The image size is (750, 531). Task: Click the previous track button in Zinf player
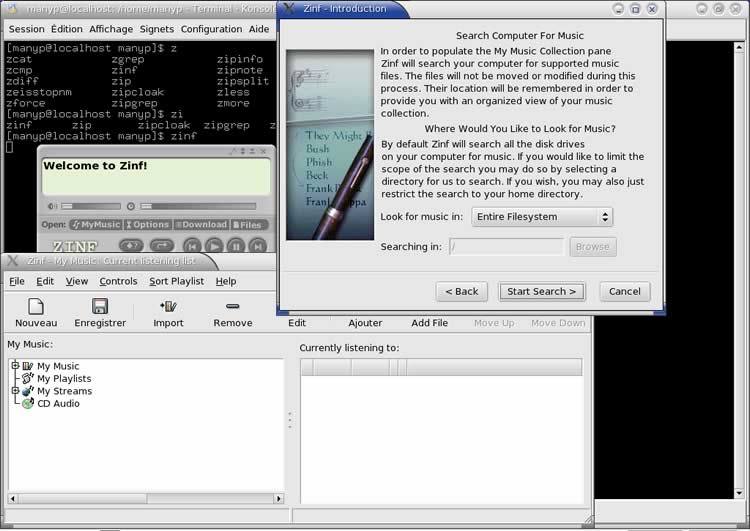click(x=192, y=246)
